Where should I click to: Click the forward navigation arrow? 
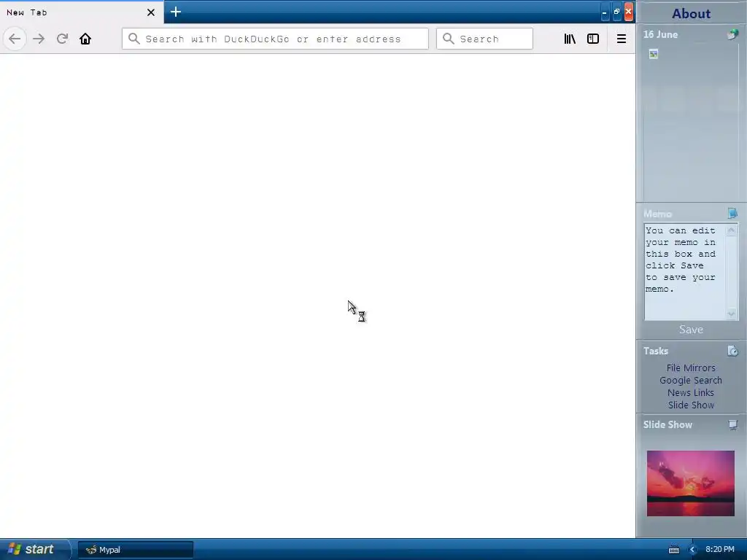coord(39,39)
